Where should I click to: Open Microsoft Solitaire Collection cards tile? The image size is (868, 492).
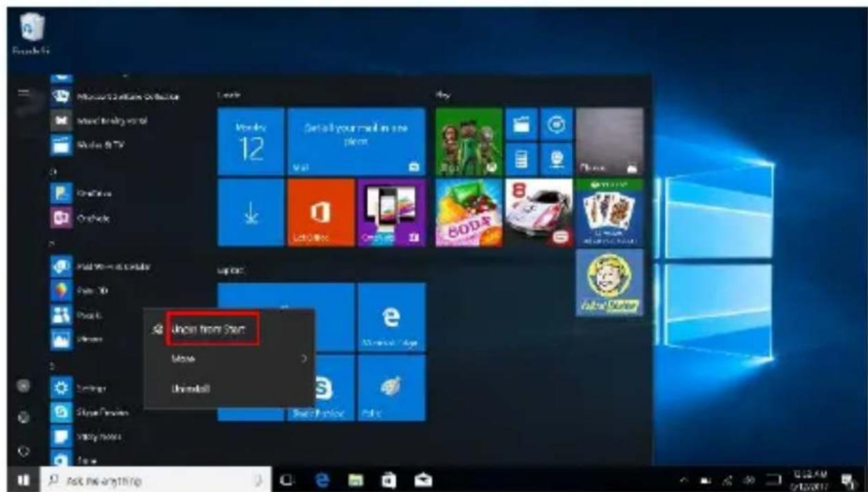(610, 212)
